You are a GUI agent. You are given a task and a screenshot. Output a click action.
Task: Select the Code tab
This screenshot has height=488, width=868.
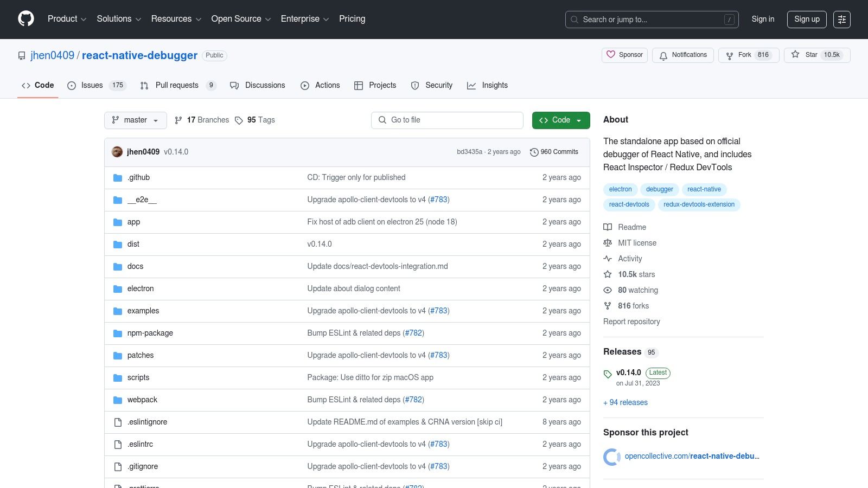point(37,85)
